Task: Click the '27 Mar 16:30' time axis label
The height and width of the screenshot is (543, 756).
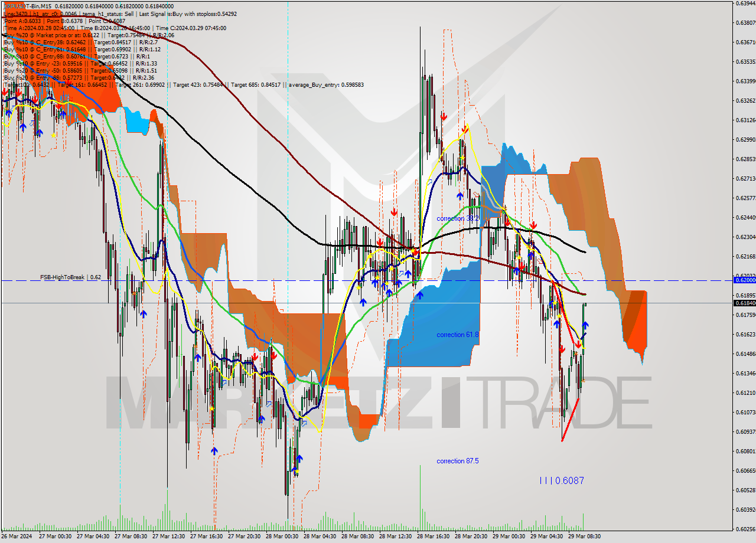Action: point(206,537)
